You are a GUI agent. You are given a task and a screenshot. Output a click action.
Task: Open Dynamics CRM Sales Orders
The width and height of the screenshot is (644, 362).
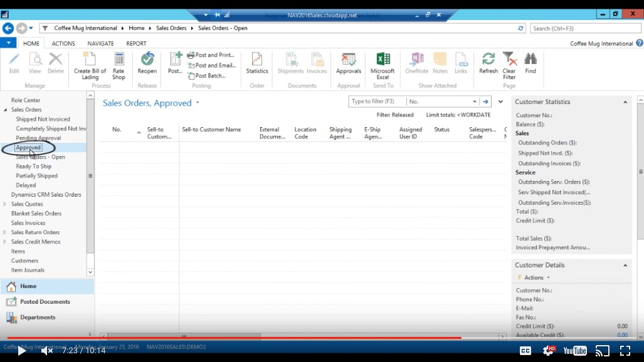[46, 195]
